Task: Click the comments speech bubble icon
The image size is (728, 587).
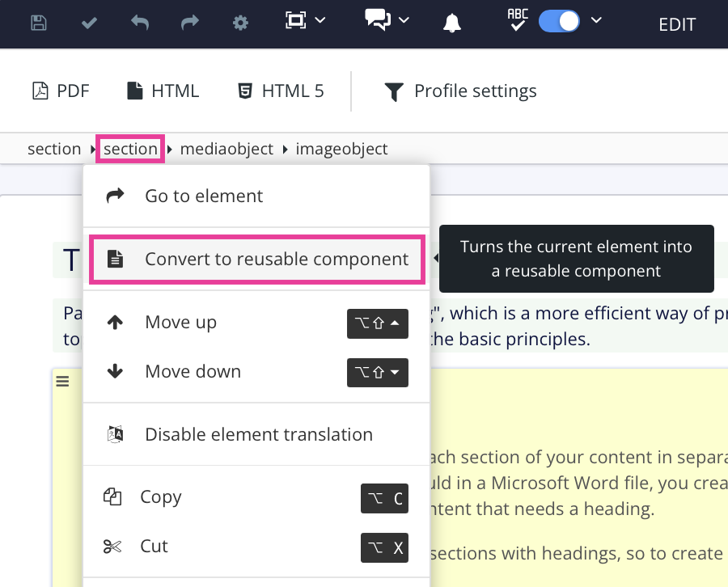Action: click(x=378, y=20)
